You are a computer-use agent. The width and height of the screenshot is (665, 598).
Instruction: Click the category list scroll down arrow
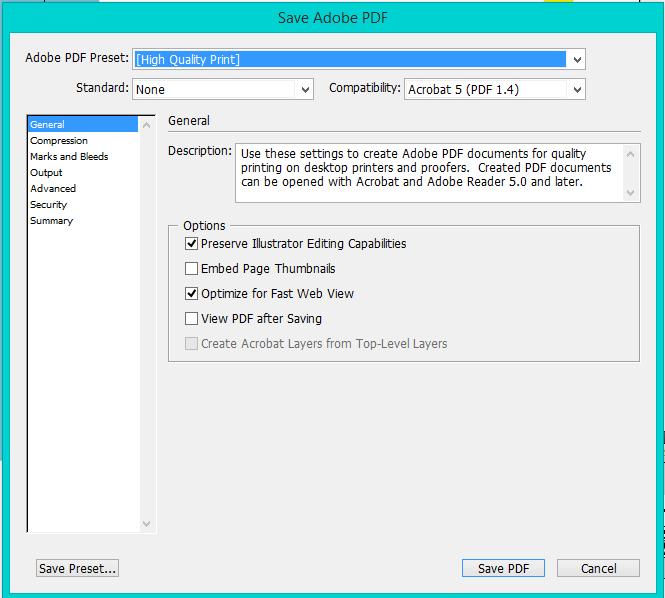(x=147, y=524)
